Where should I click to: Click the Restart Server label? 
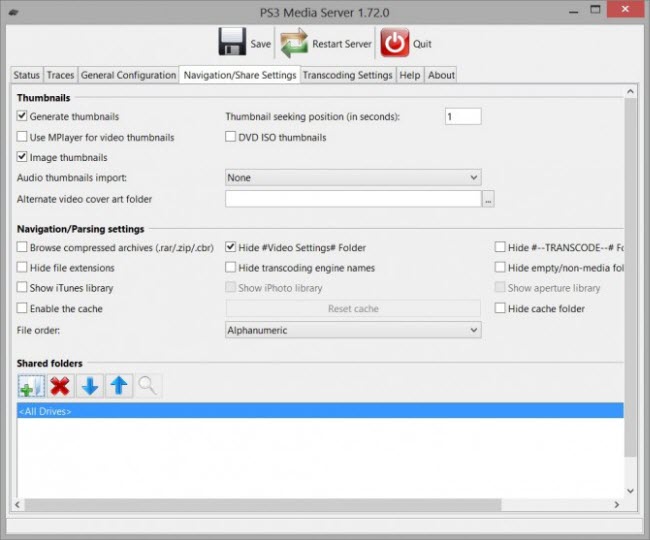click(x=342, y=44)
